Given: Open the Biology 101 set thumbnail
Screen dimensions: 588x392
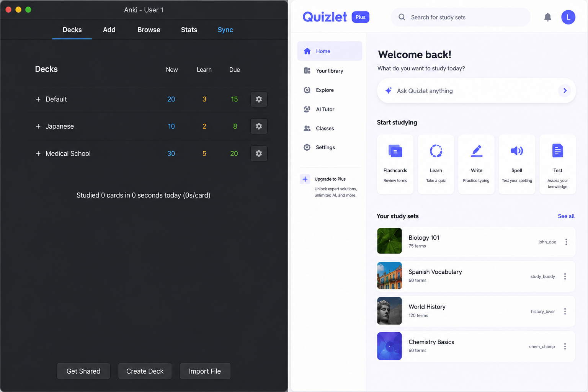Looking at the screenshot, I should point(389,241).
